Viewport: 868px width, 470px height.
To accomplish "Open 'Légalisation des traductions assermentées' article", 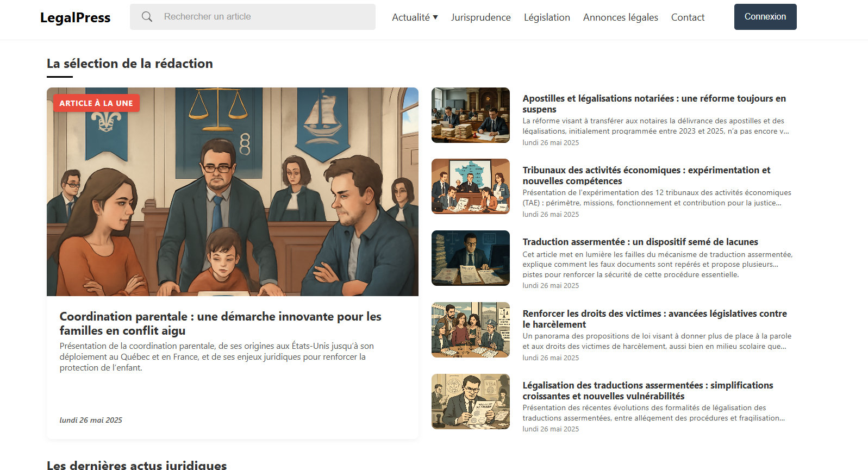I will point(648,391).
